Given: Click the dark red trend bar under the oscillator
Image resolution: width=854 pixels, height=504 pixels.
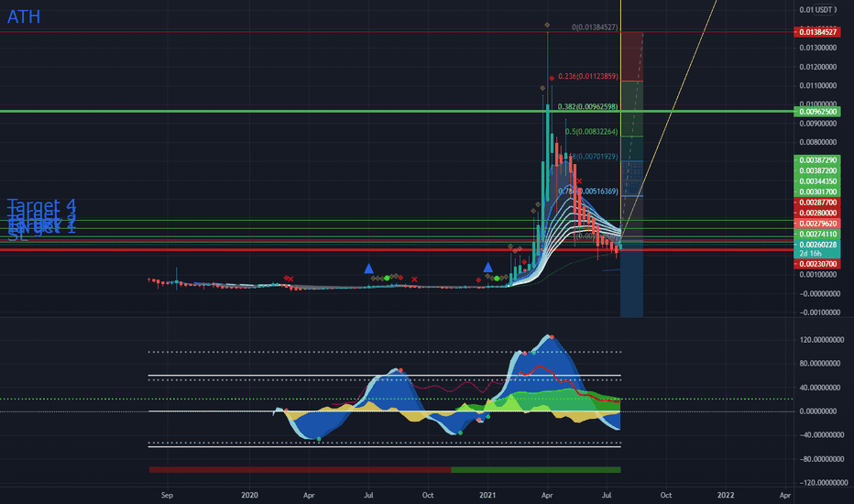Looking at the screenshot, I should click(301, 470).
